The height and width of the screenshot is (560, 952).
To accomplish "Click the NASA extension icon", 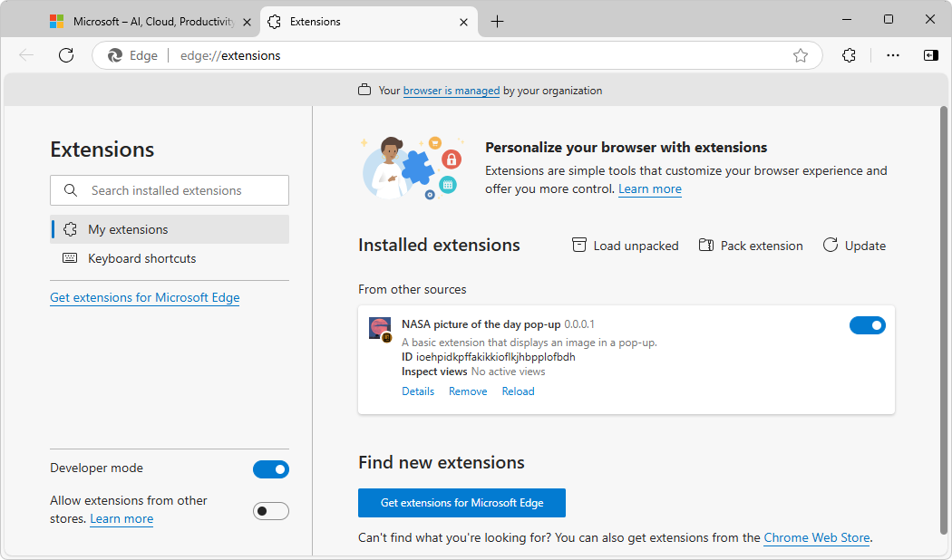I will [381, 330].
